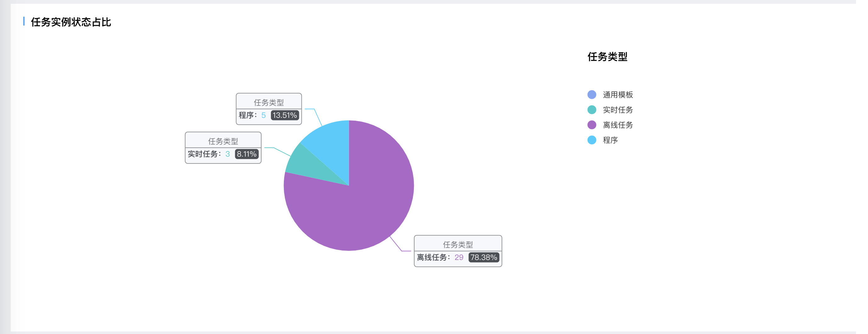Image resolution: width=868 pixels, height=334 pixels.
Task: Click the 通用模板 legend color dot
Action: (592, 95)
